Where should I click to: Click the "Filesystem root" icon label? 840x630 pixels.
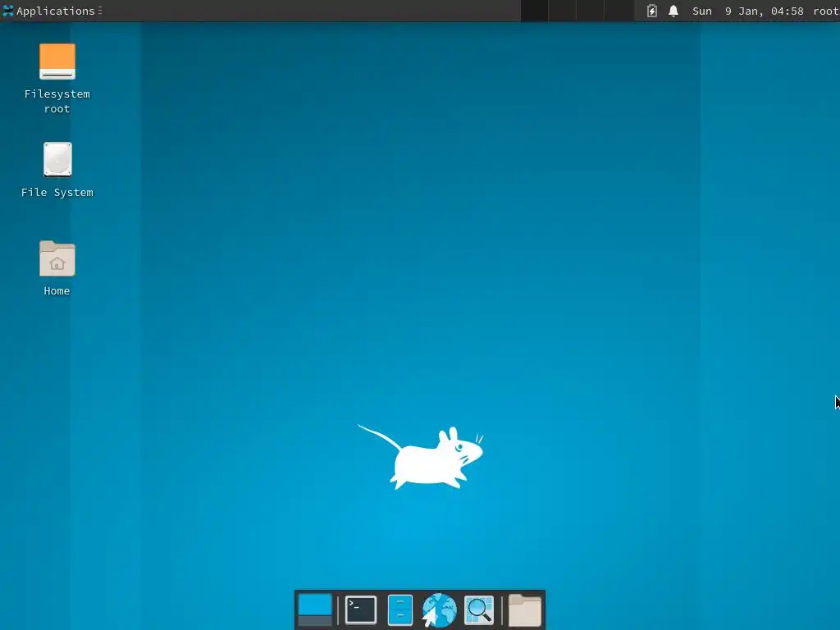coord(57,101)
